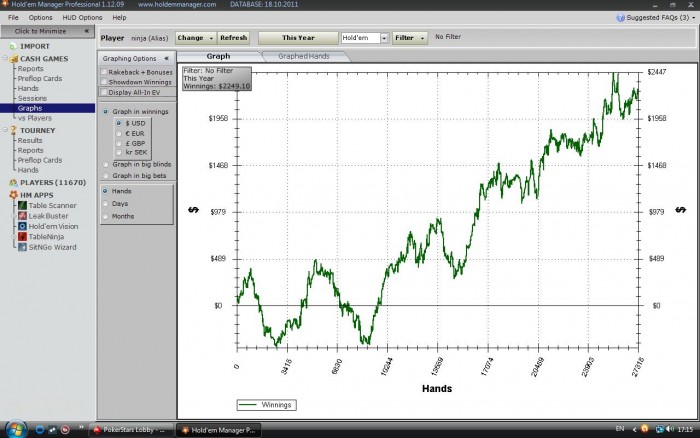Select the Days x-axis radio
Viewport: 700px width, 438px height.
tap(106, 204)
